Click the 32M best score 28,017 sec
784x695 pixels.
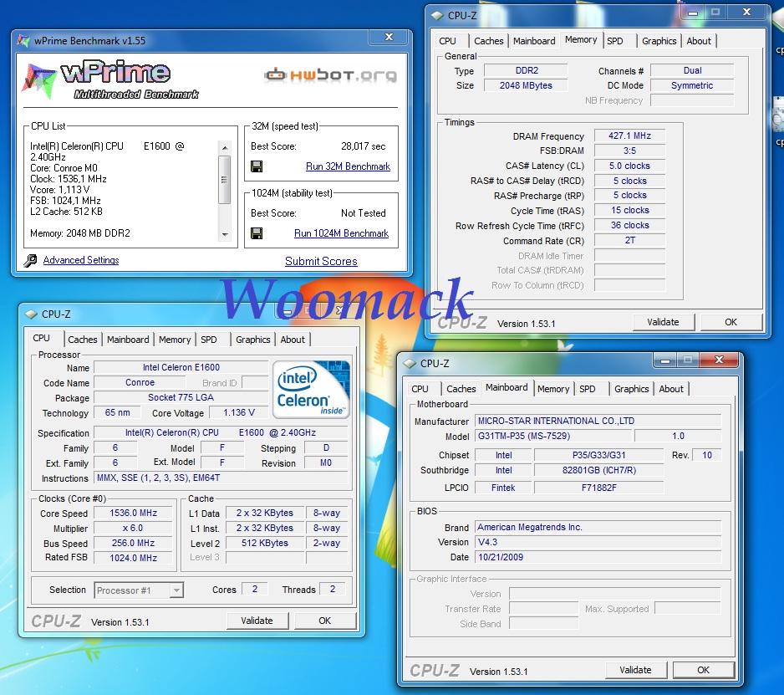(x=363, y=146)
